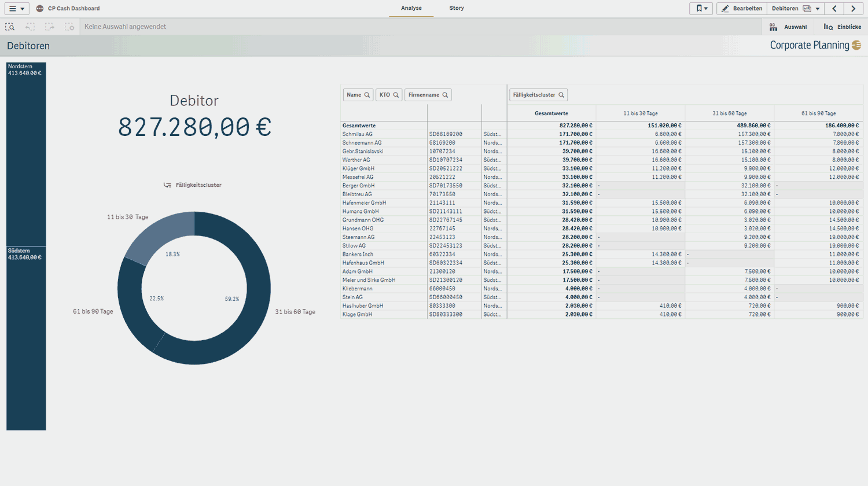Select Grundmann OHG in the table
Image resolution: width=868 pixels, height=486 pixels.
363,220
